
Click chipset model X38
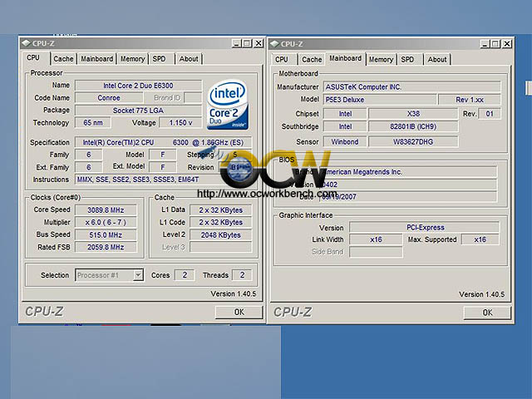coord(413,114)
